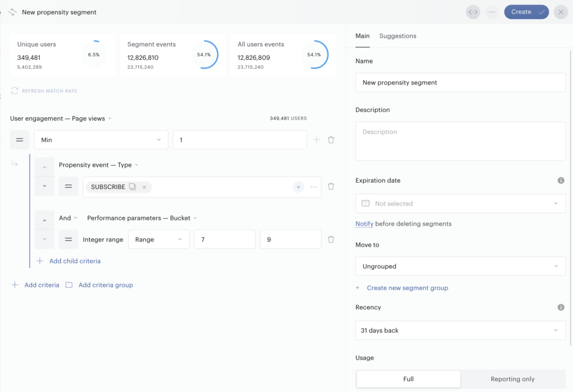Switch to the Main tab
This screenshot has height=392, width=573.
(x=363, y=36)
